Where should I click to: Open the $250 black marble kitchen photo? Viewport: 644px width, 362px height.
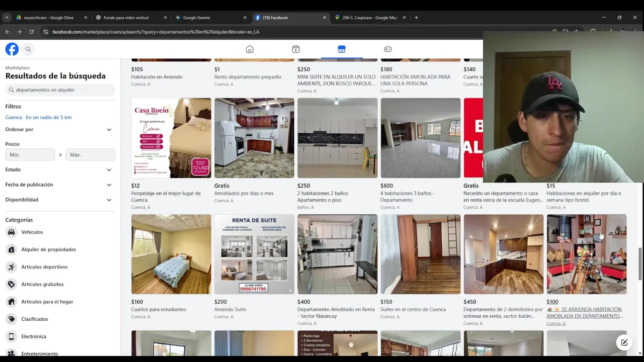click(x=337, y=138)
